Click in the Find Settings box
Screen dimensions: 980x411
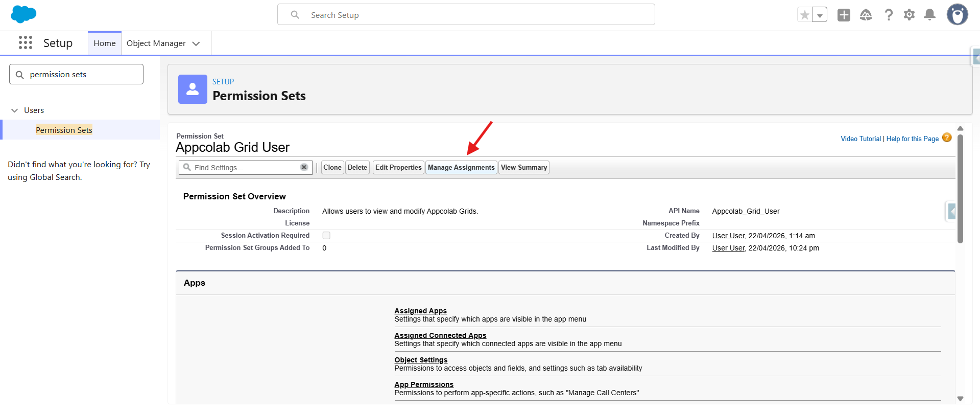point(245,167)
